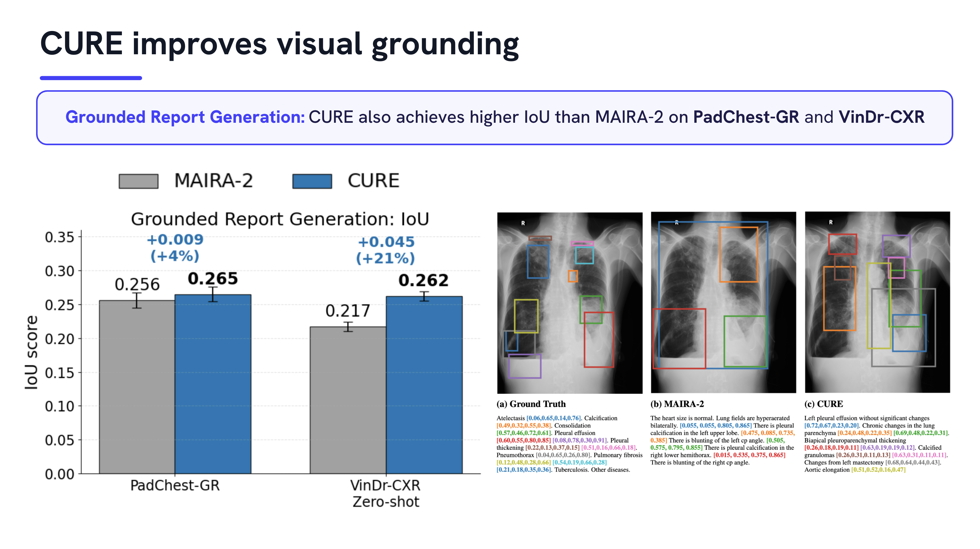Click the IoU score y-axis label
Viewport: 980px width, 549px height.
(31, 352)
